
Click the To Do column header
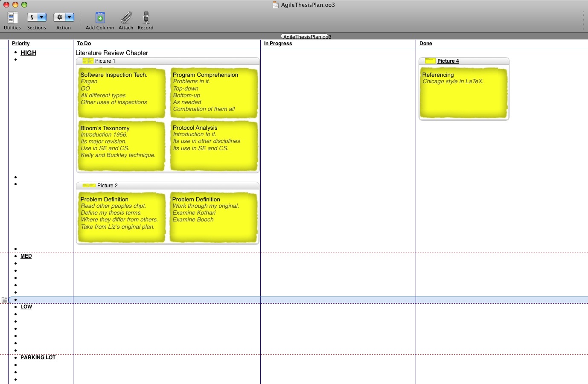pyautogui.click(x=84, y=44)
